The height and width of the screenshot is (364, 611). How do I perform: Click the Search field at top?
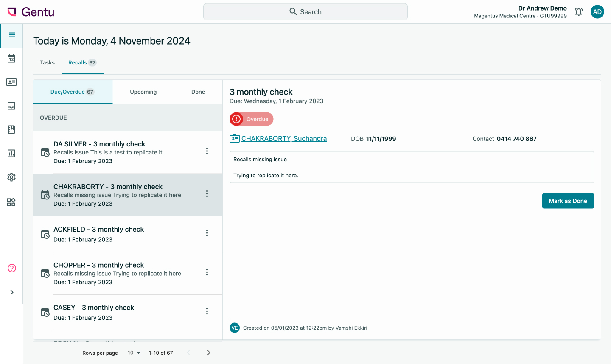pos(305,12)
